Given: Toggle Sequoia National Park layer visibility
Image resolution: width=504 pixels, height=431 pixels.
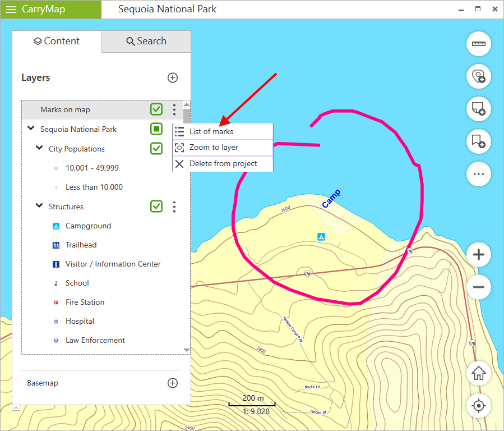Looking at the screenshot, I should pos(156,129).
